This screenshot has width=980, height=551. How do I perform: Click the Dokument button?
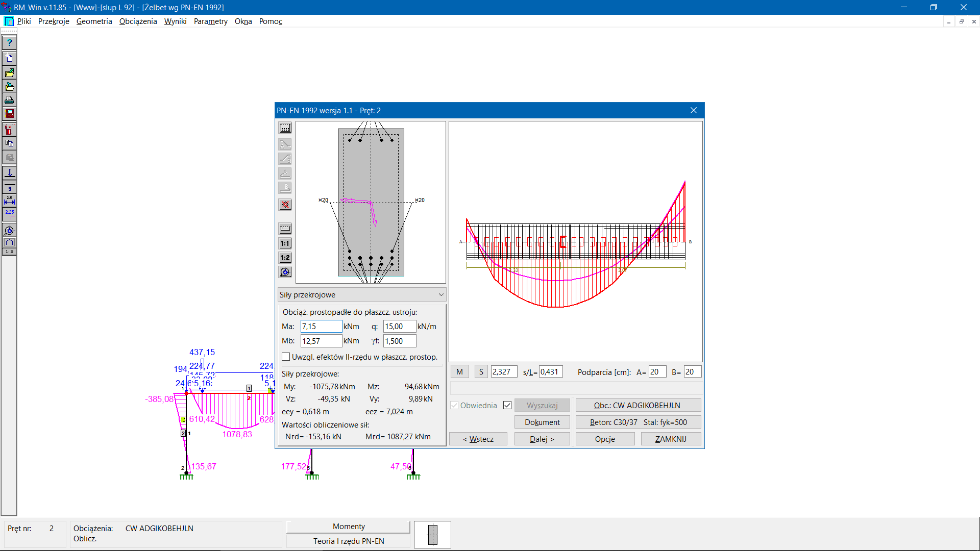542,422
